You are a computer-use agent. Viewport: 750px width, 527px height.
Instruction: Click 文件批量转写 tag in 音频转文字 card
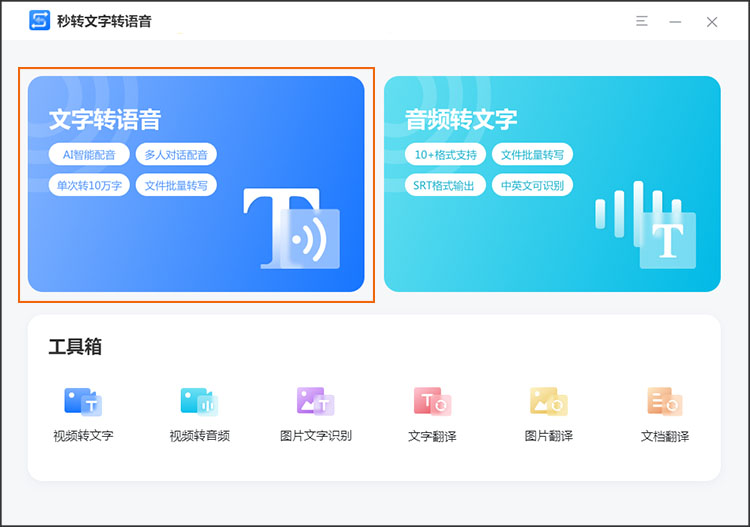(x=532, y=154)
